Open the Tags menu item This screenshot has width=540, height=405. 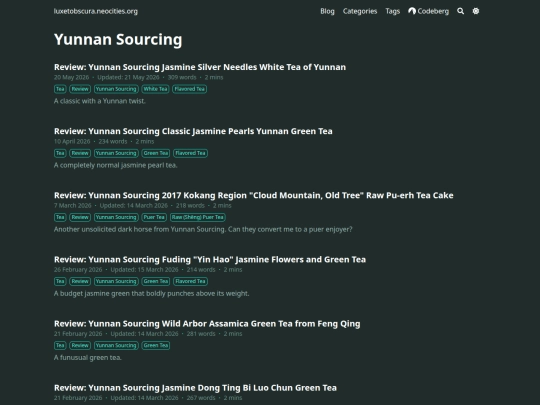coord(393,11)
